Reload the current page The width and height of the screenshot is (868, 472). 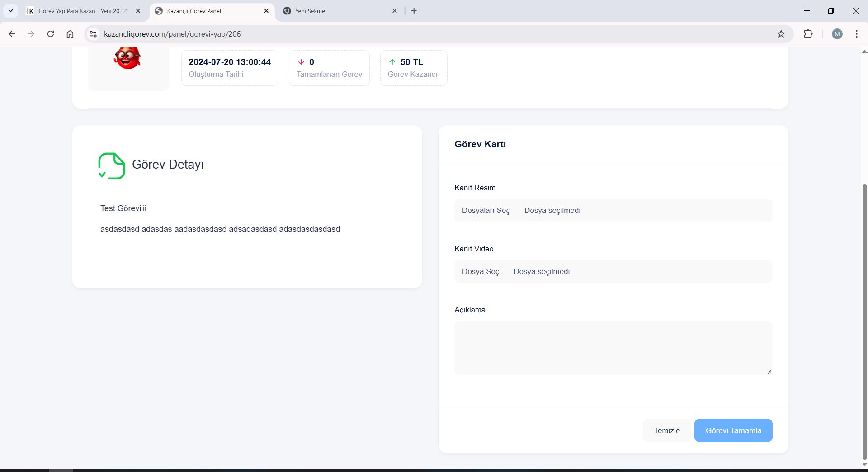[x=51, y=34]
